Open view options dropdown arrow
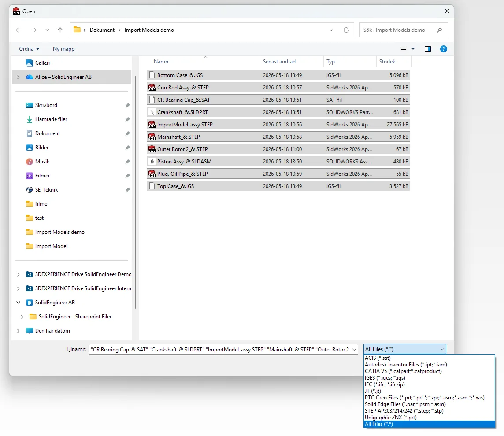Viewport: 504px width, 436px height. click(x=413, y=49)
